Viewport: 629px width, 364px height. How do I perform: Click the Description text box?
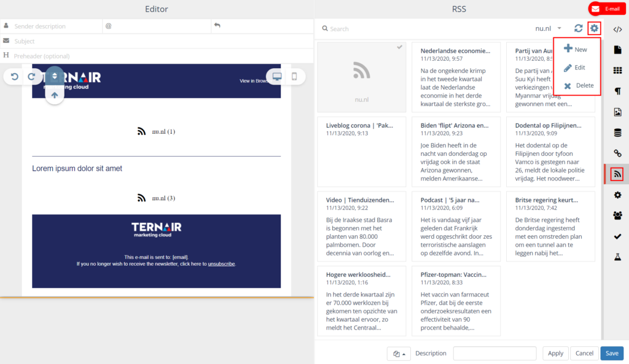tap(494, 353)
